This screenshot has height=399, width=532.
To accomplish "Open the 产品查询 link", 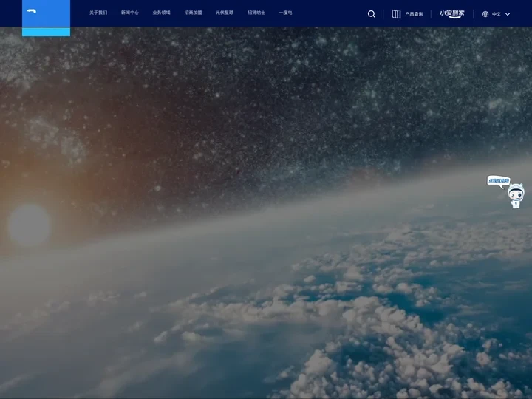I will [x=414, y=14].
